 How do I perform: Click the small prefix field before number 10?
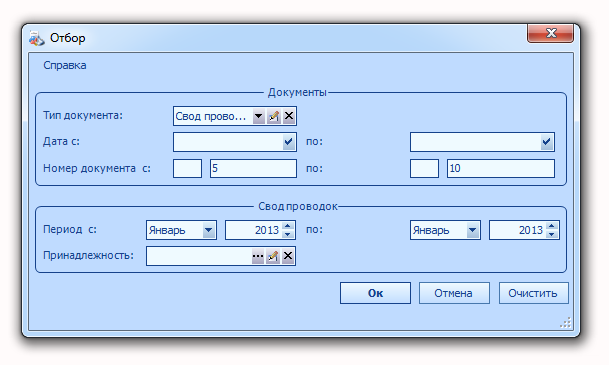pos(424,169)
